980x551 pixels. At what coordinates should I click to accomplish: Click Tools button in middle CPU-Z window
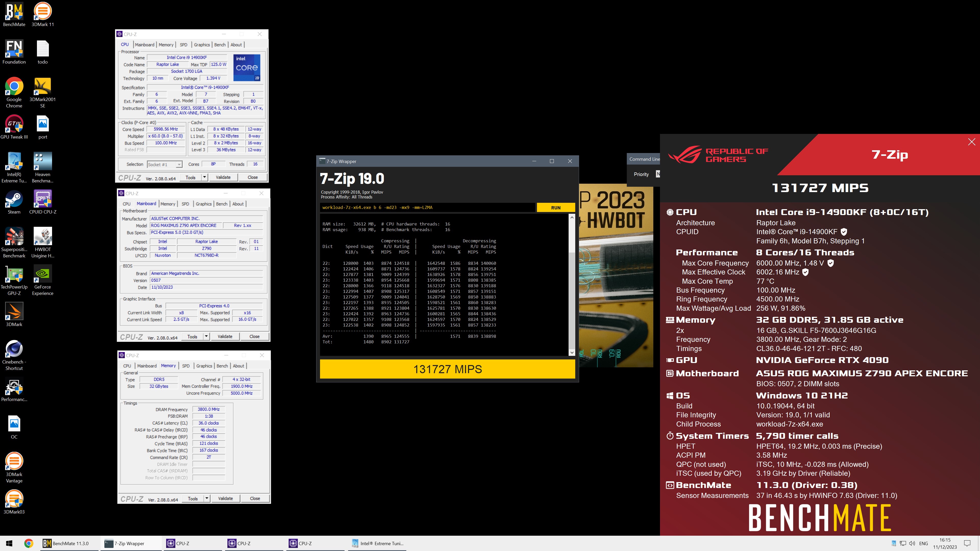coord(192,336)
